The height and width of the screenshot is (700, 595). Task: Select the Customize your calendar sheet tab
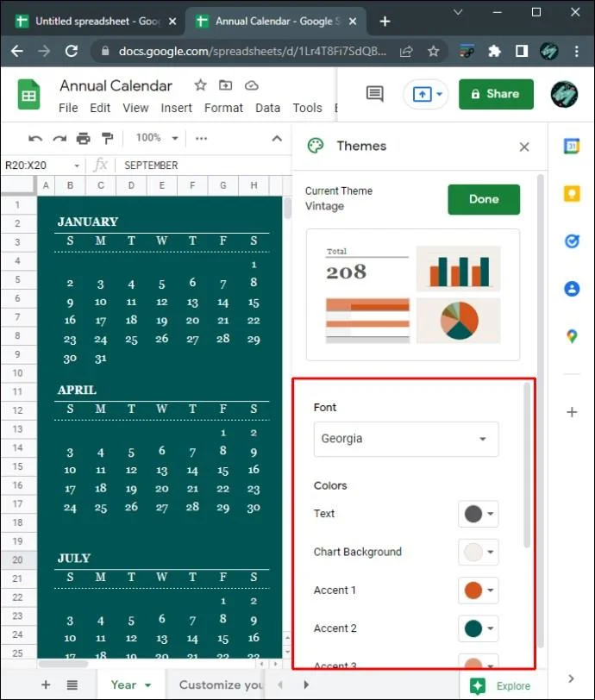tap(221, 684)
